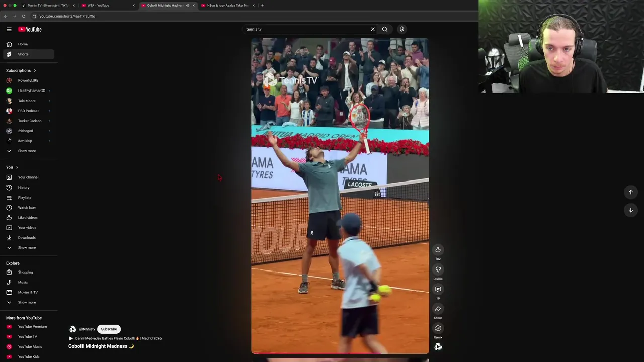The height and width of the screenshot is (362, 644).
Task: Open Liked videos
Action: (x=29, y=218)
